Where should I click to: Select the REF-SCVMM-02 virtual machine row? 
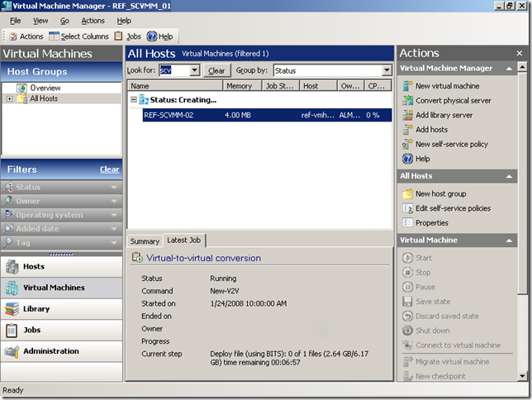[x=267, y=115]
